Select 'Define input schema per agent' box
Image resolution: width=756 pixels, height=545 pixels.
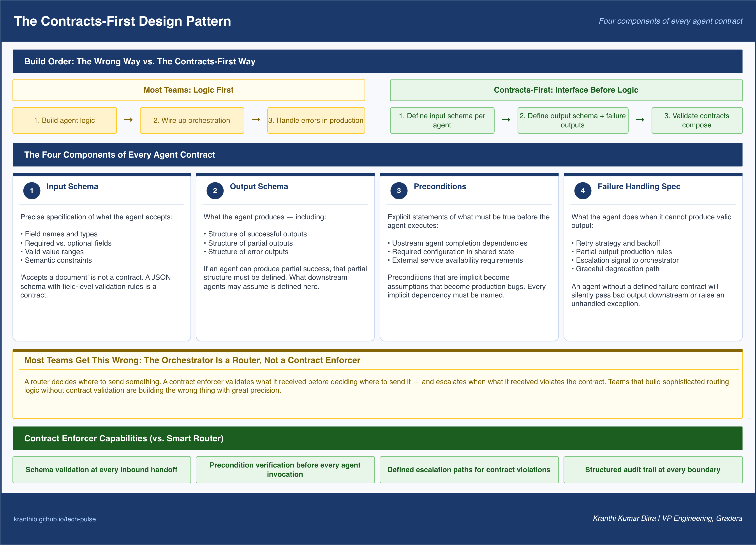[442, 120]
